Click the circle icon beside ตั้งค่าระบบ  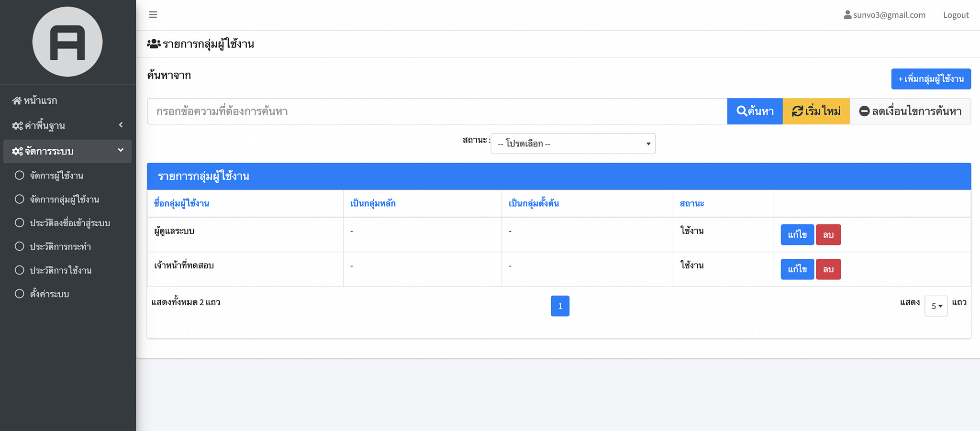pyautogui.click(x=20, y=294)
